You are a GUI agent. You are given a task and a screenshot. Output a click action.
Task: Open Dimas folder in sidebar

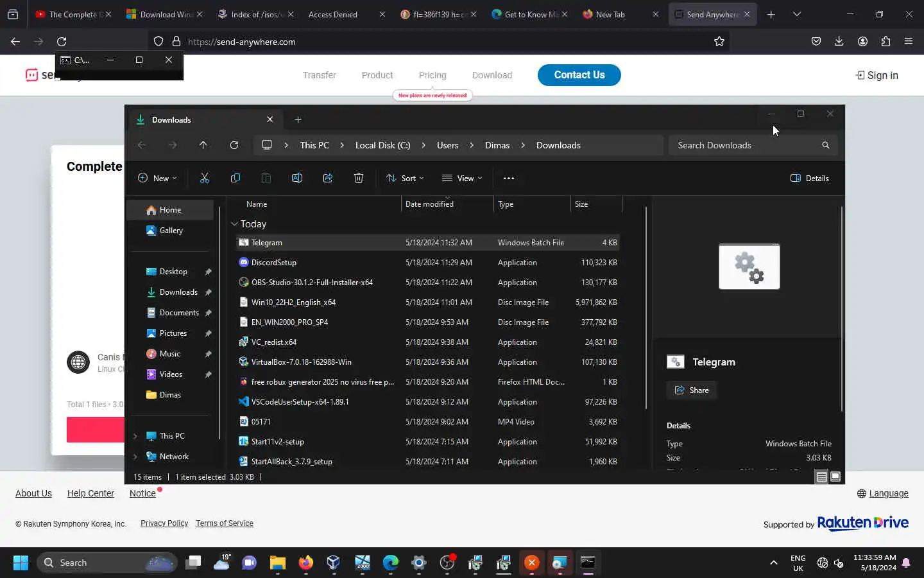coord(170,395)
